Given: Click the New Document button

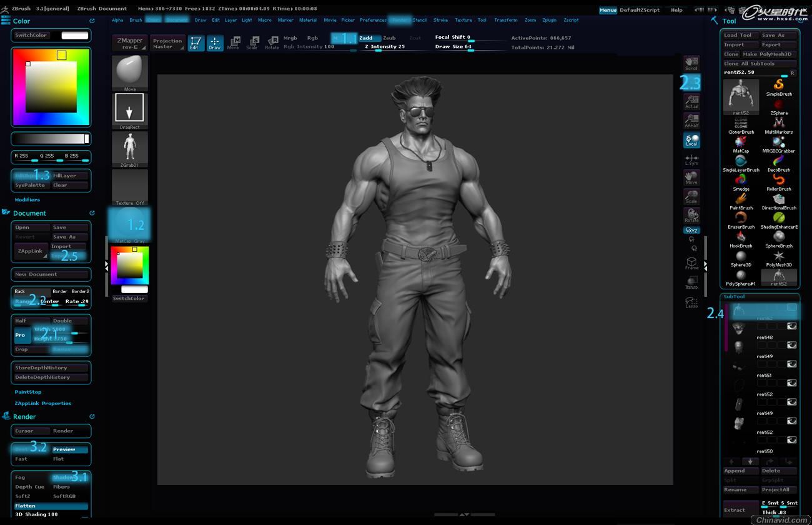Looking at the screenshot, I should pos(51,274).
